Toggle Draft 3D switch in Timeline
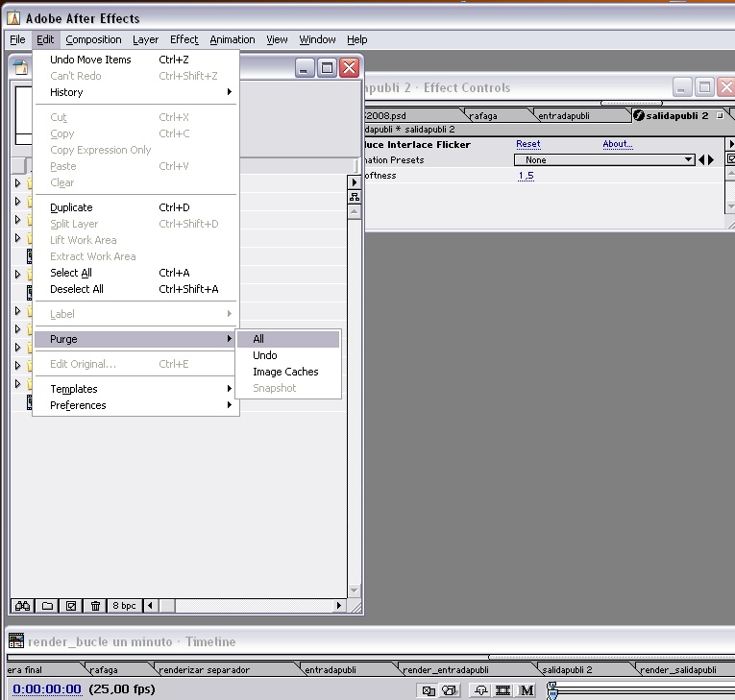 [450, 690]
